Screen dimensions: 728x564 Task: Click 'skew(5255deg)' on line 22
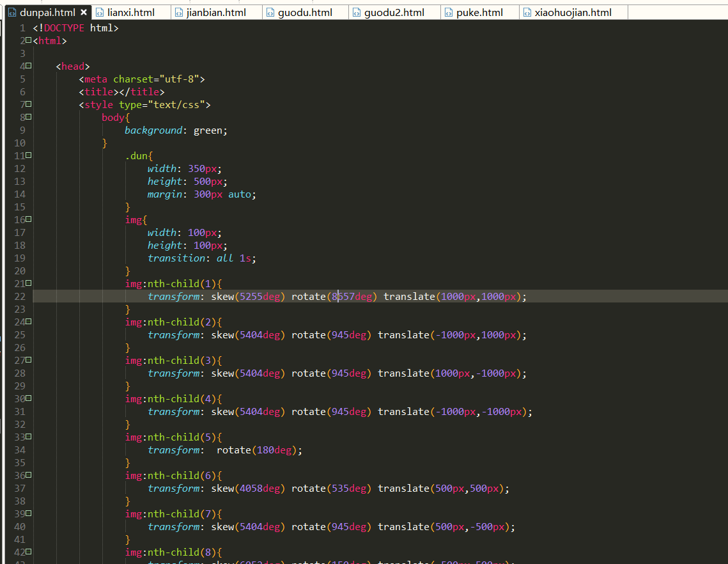(248, 297)
